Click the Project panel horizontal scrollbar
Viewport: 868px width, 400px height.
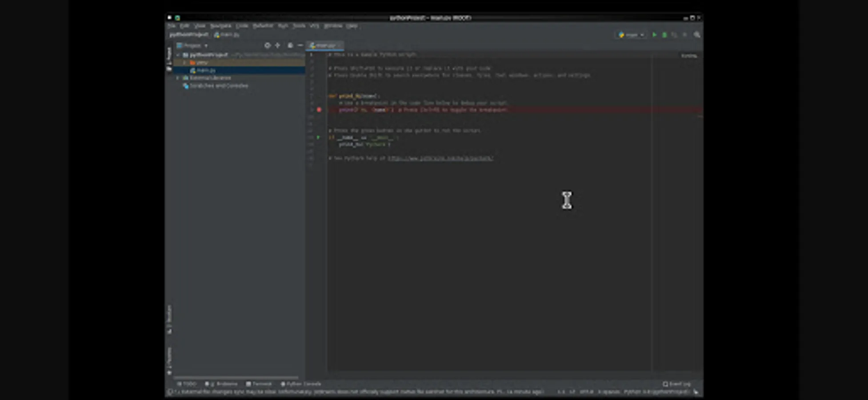click(236, 378)
